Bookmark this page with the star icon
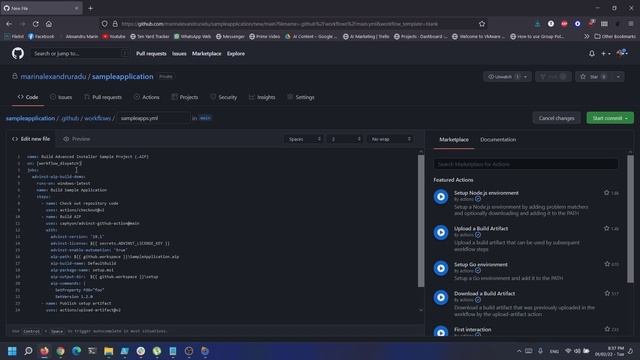Screen dimensions: 640x360 [x=482, y=24]
